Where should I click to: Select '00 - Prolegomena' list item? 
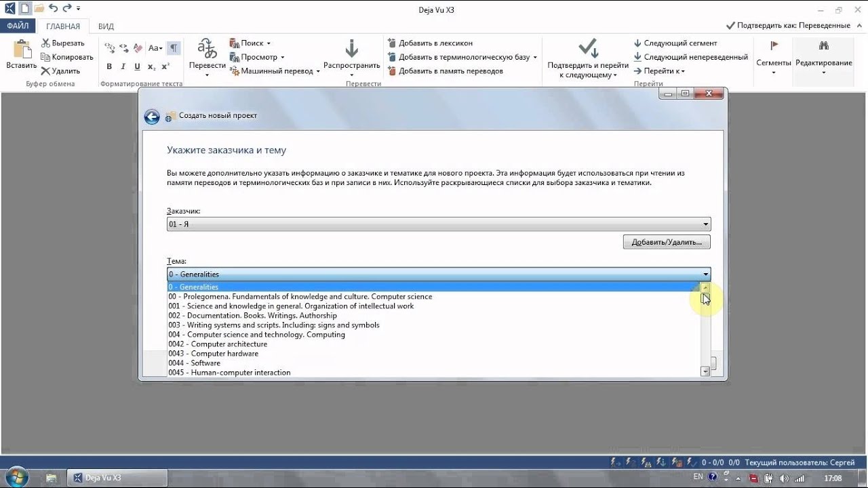tap(433, 296)
